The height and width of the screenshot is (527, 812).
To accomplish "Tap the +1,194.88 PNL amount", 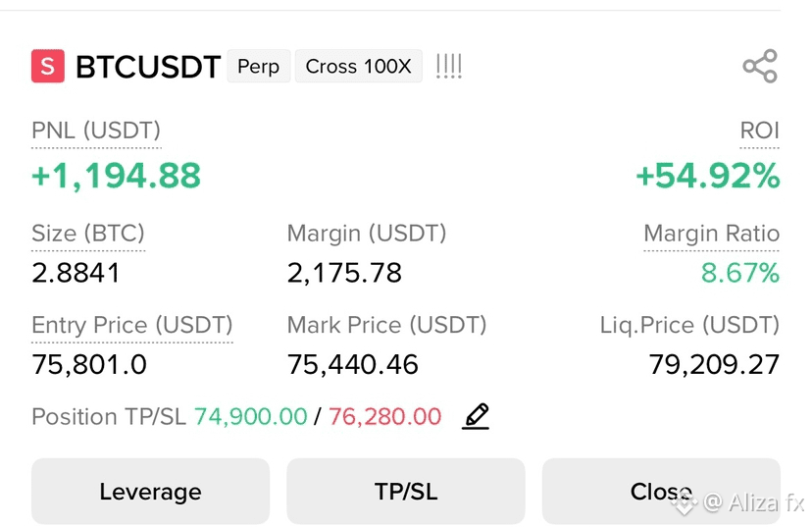I will (x=116, y=176).
